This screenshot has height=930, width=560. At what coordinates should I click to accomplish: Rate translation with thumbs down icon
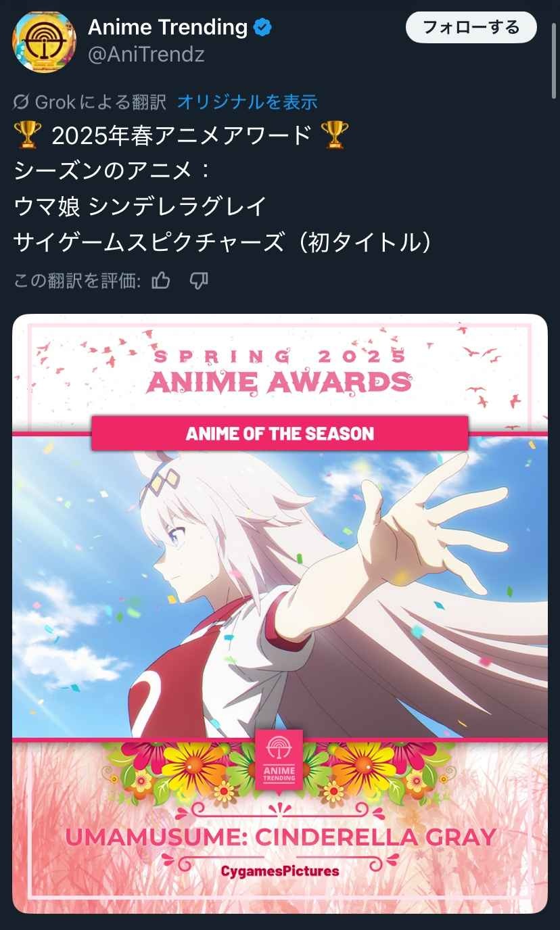pos(198,281)
